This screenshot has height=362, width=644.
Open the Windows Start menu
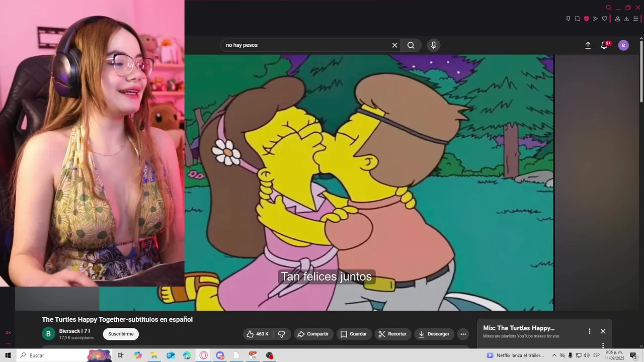click(x=8, y=355)
